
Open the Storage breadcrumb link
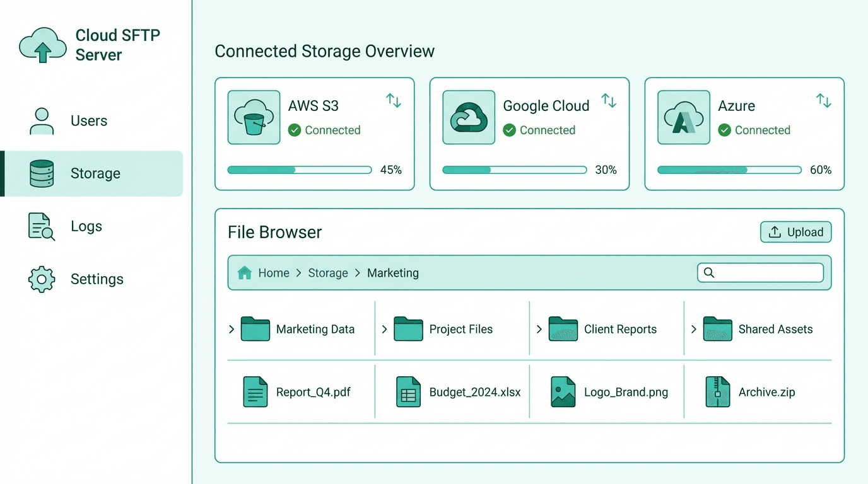(x=328, y=272)
